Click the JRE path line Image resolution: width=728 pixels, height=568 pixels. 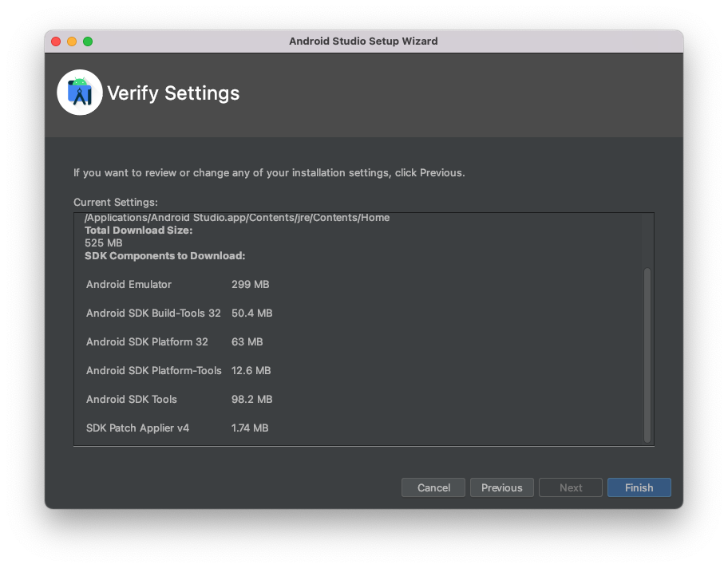(237, 218)
